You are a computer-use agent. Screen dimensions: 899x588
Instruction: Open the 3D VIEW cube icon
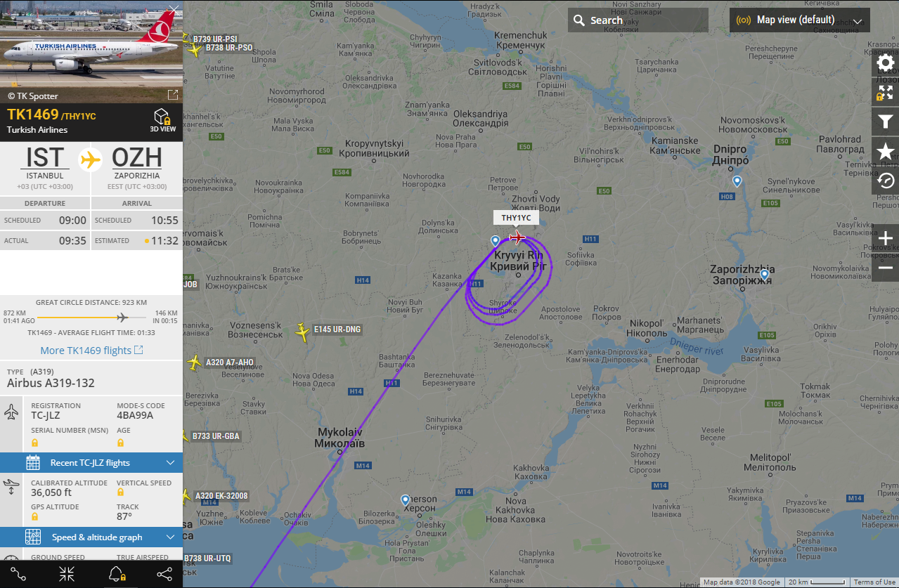click(x=162, y=119)
